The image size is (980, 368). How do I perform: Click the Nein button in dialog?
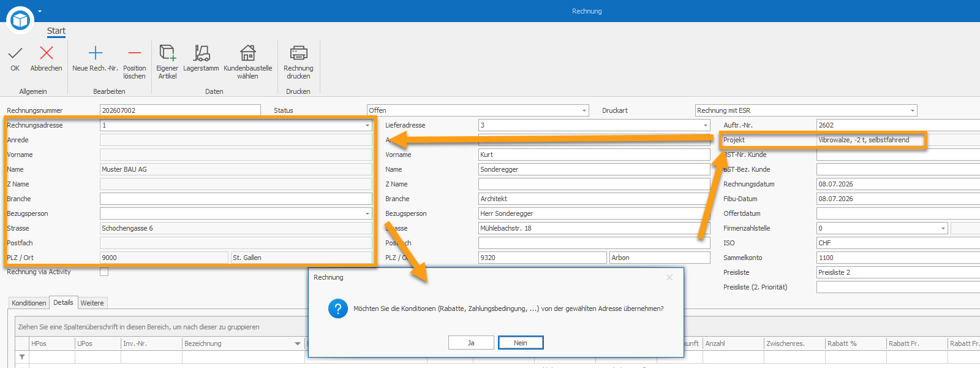click(521, 343)
